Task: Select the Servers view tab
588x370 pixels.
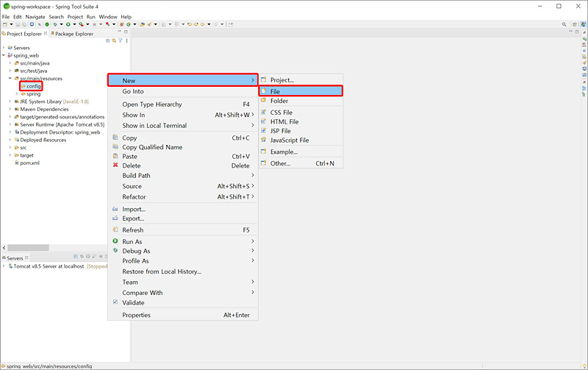Action: (x=15, y=258)
